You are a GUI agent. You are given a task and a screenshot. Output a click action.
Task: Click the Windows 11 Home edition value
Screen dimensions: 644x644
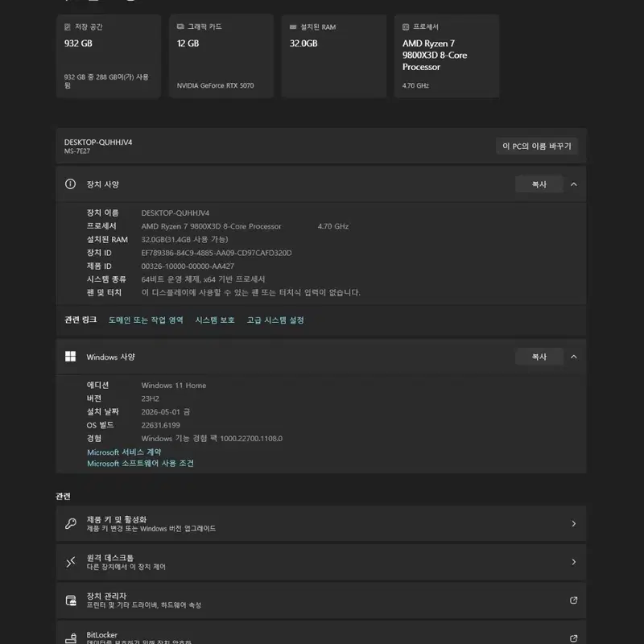[174, 386]
